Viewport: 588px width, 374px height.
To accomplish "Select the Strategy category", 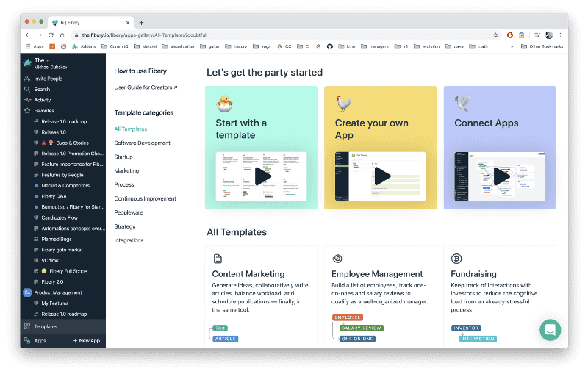I will click(124, 226).
